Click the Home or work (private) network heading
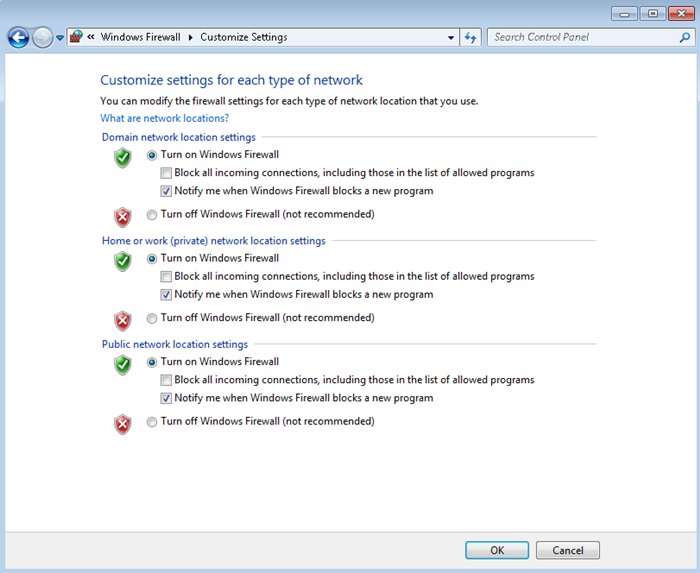The height and width of the screenshot is (573, 700). tap(213, 241)
